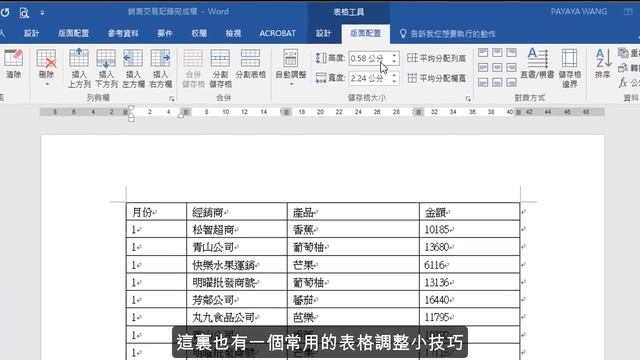Click the 10185 amount cell
640x360 pixels.
click(x=470, y=230)
